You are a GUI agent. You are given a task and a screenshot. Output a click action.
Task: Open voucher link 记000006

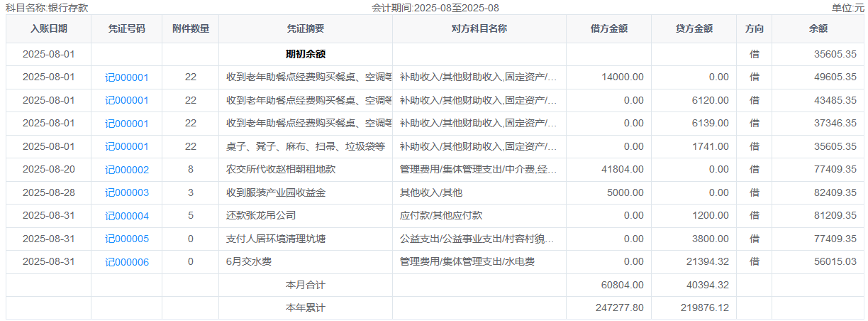point(127,262)
